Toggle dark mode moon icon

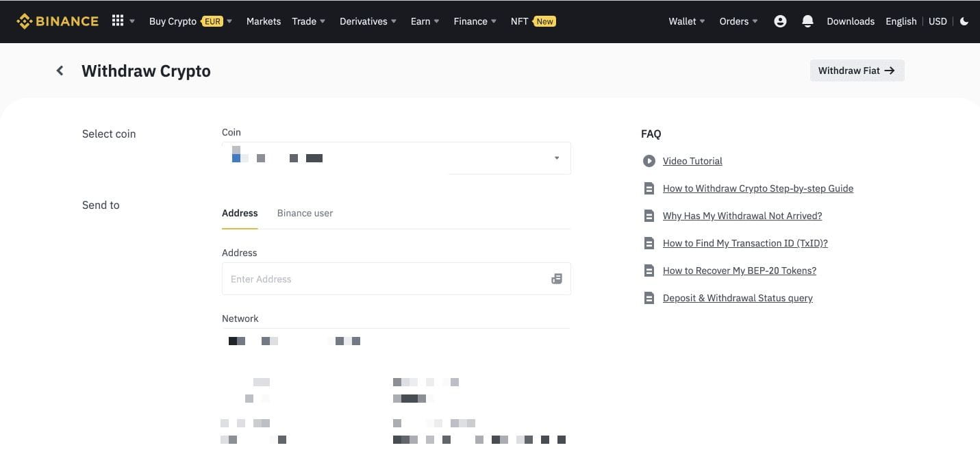[964, 21]
